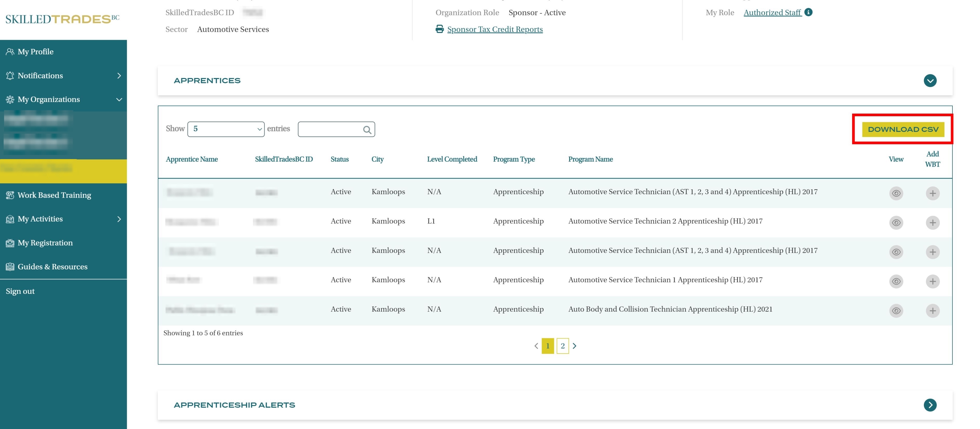
Task: Click the SkilledTradesBC logo
Action: coord(62,19)
